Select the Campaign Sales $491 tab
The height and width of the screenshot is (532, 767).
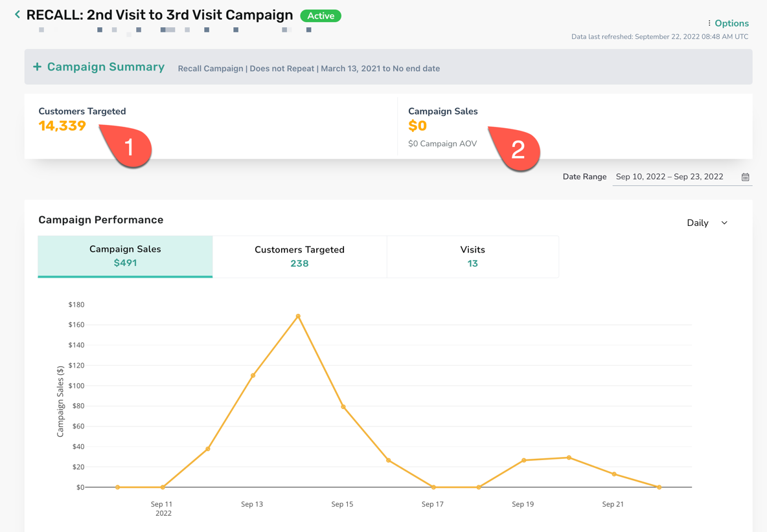click(x=125, y=256)
